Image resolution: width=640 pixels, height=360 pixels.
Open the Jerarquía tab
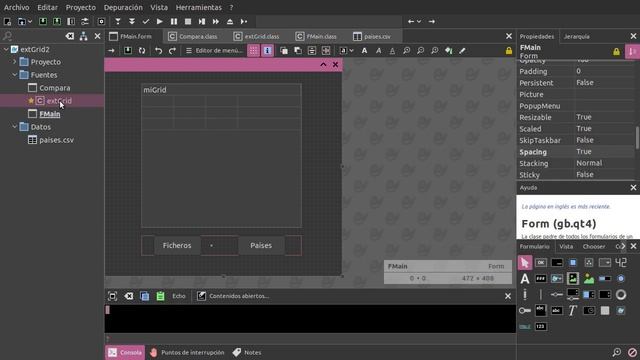[x=576, y=36]
